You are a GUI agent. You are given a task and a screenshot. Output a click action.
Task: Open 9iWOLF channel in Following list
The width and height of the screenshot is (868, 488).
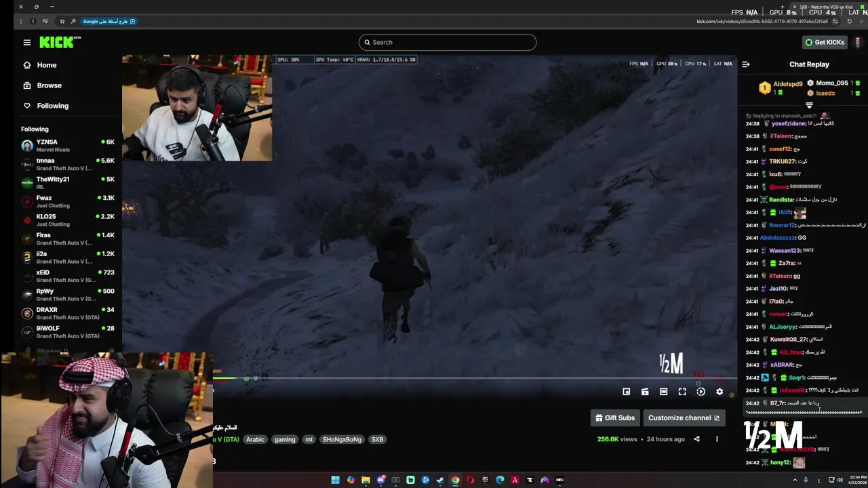[68, 332]
